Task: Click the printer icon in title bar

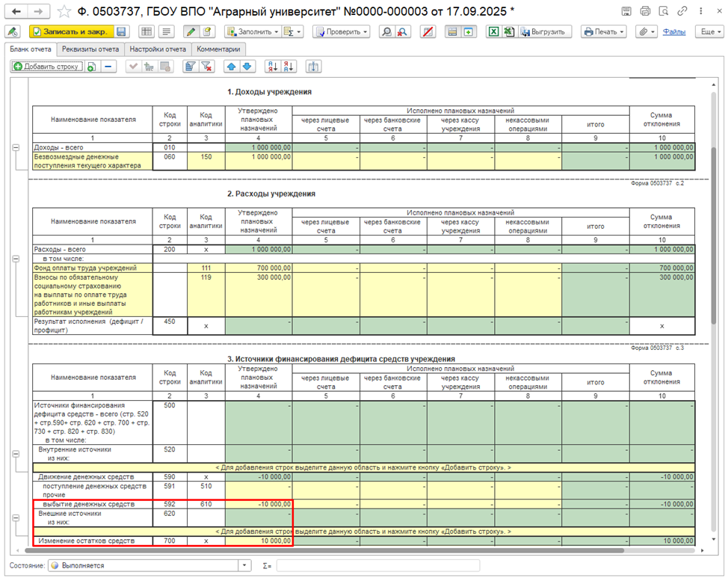Action: coord(645,11)
